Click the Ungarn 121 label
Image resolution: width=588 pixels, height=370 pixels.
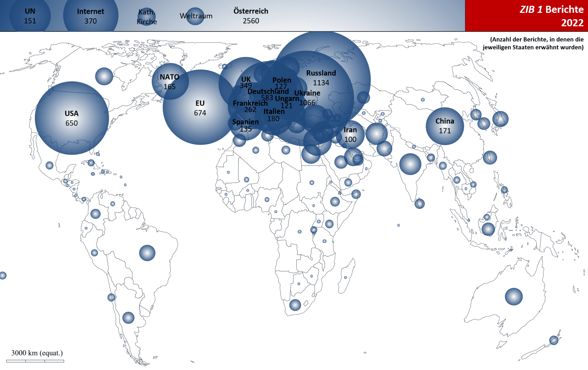pyautogui.click(x=287, y=102)
